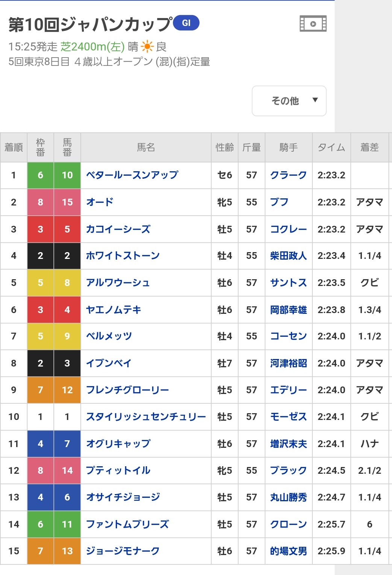The width and height of the screenshot is (392, 575).
Task: View jockey 増沢末夫 profile
Action: point(288,444)
